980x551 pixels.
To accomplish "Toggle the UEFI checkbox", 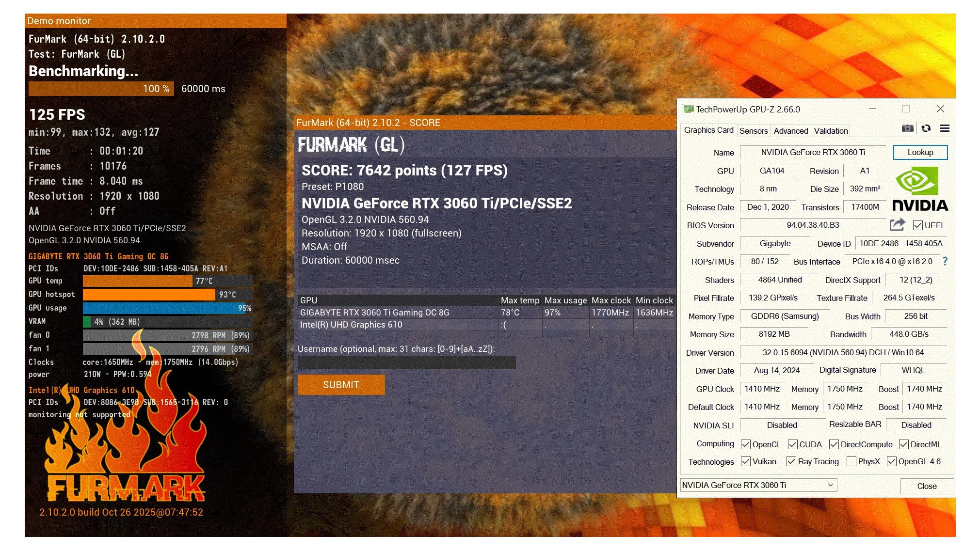I will (917, 225).
